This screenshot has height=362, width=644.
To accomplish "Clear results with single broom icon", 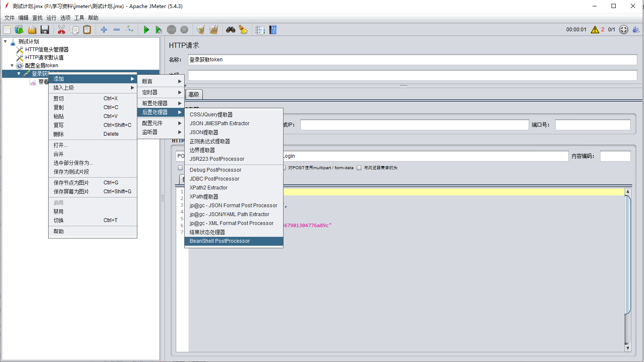I will click(x=201, y=30).
